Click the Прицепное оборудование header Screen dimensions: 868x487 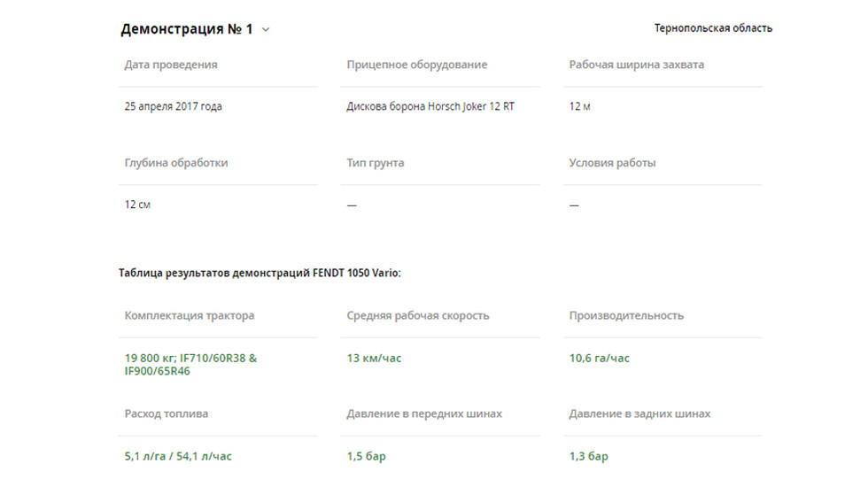tap(417, 65)
